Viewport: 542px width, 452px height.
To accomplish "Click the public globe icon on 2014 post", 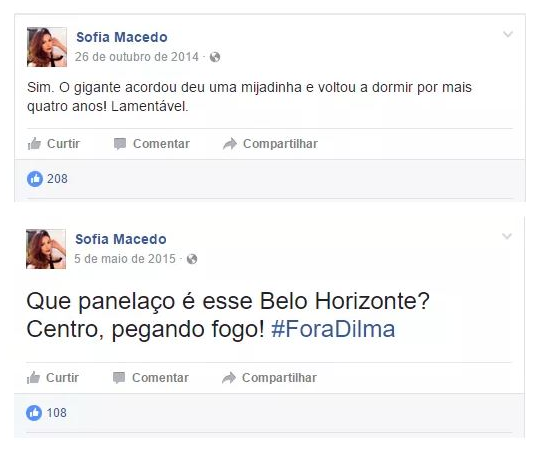I will [x=215, y=57].
